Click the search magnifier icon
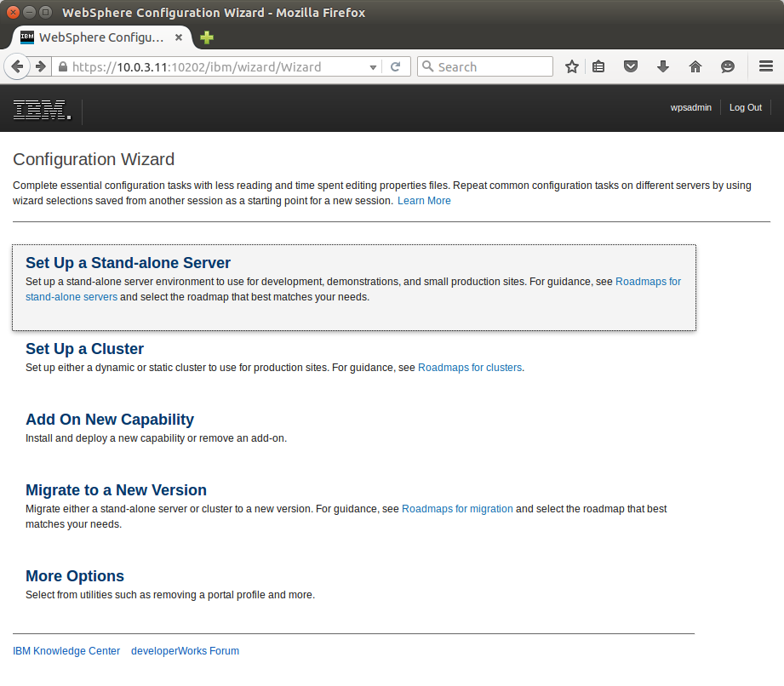 pos(427,66)
